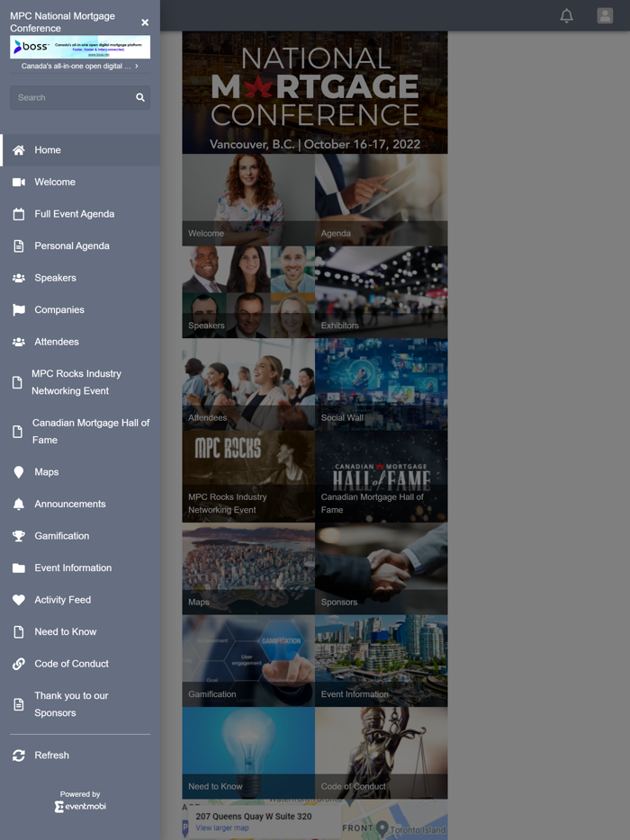The image size is (630, 840).
Task: Click the Full Event Agenda calendar icon
Action: point(19,214)
